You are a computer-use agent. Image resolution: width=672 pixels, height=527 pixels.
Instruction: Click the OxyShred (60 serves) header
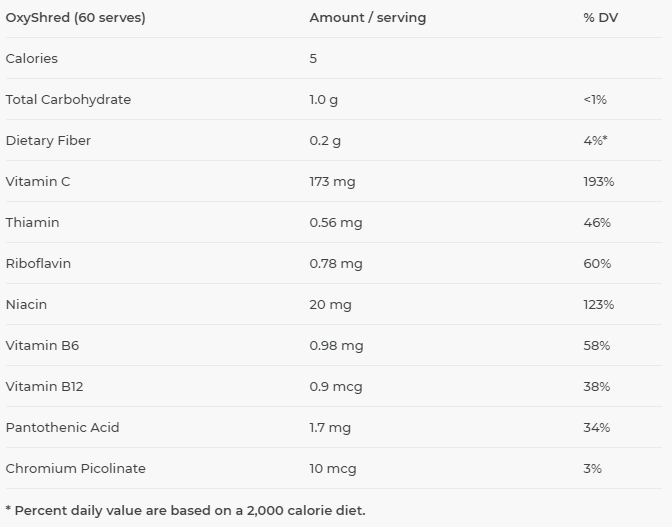75,17
